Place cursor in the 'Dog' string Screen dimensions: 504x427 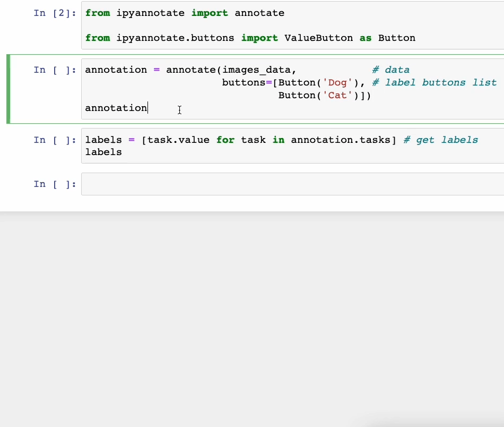337,82
